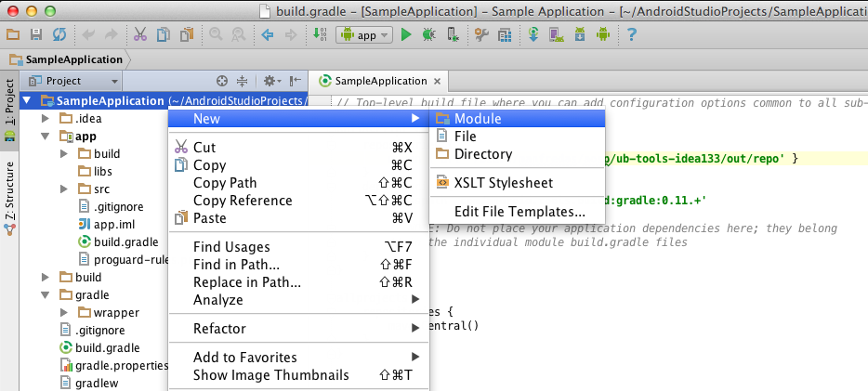Open the Project panel settings gear
This screenshot has width=868, height=391.
tap(271, 82)
